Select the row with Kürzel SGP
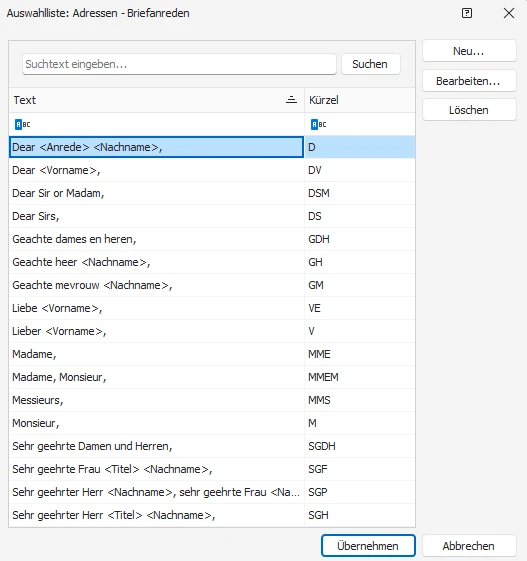This screenshot has height=561, width=527. point(212,492)
